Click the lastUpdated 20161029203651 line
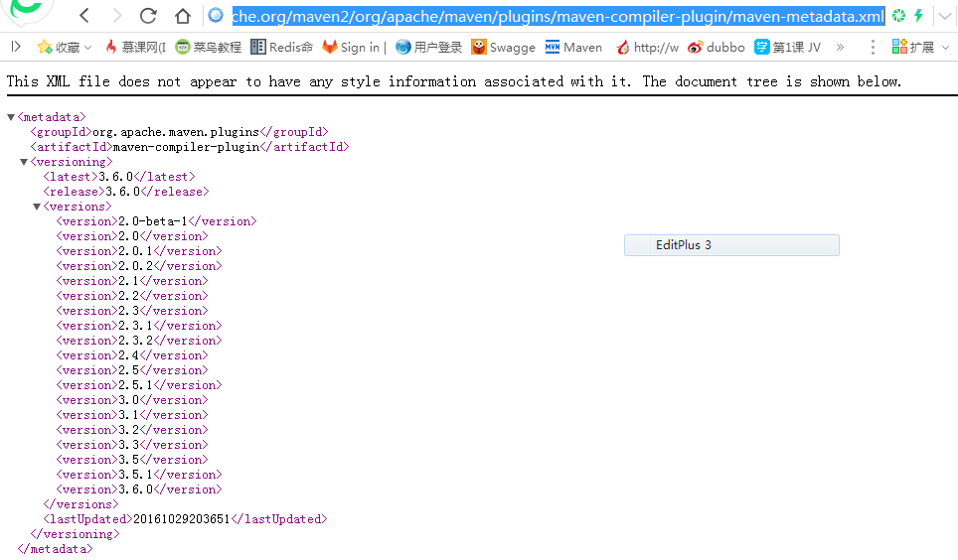 click(x=185, y=519)
